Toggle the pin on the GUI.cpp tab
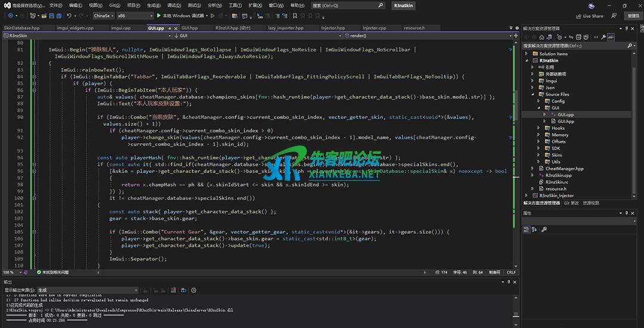Screen dimensions: 644x328 168,28
